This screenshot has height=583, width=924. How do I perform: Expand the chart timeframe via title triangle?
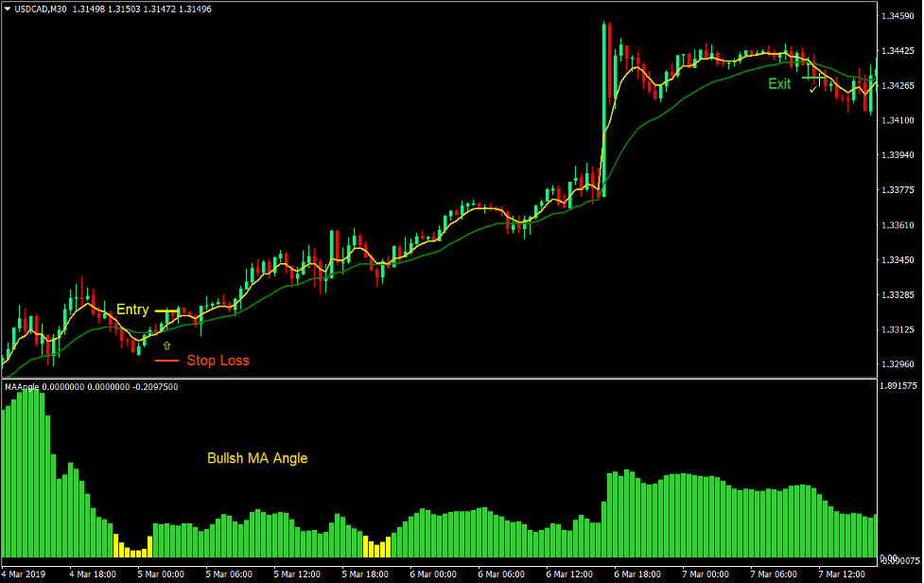(8, 8)
